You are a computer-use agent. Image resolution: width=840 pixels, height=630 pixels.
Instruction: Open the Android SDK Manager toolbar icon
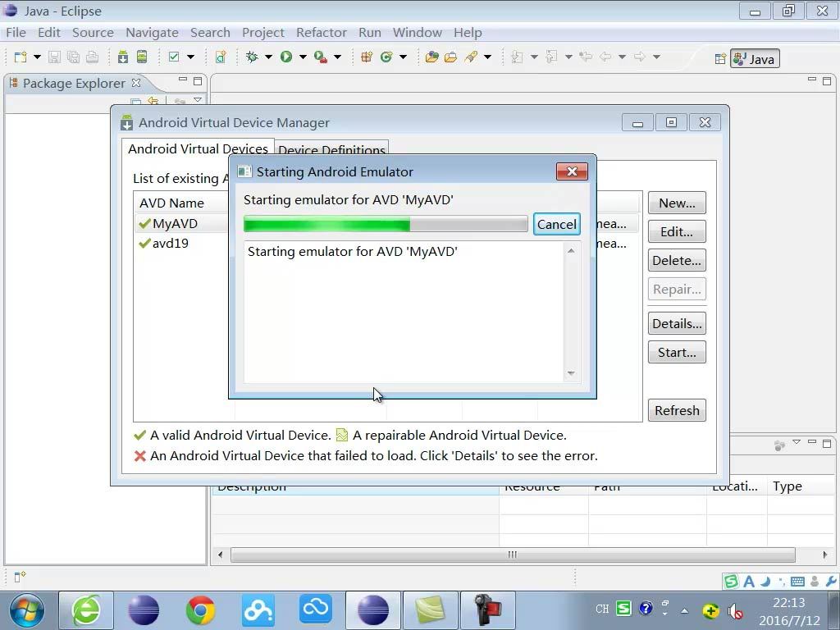click(x=123, y=57)
